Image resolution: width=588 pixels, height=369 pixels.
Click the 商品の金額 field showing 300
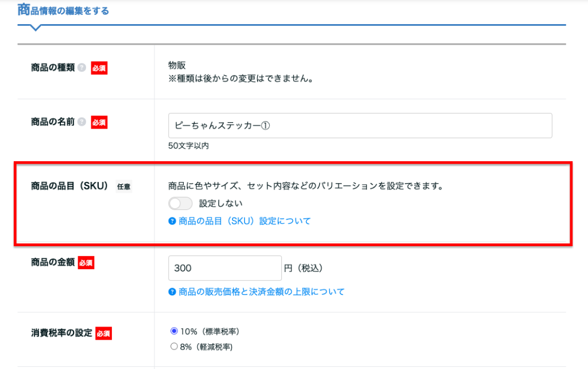(225, 268)
